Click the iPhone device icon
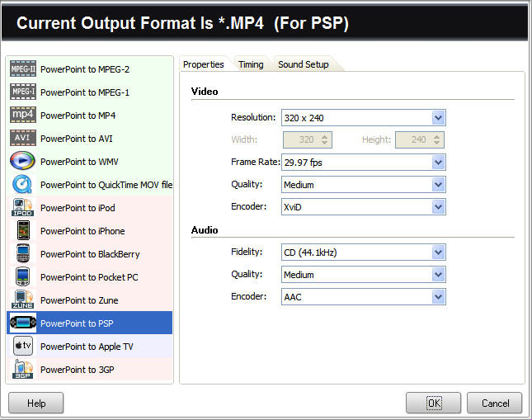Image resolution: width=532 pixels, height=420 pixels. pyautogui.click(x=23, y=230)
